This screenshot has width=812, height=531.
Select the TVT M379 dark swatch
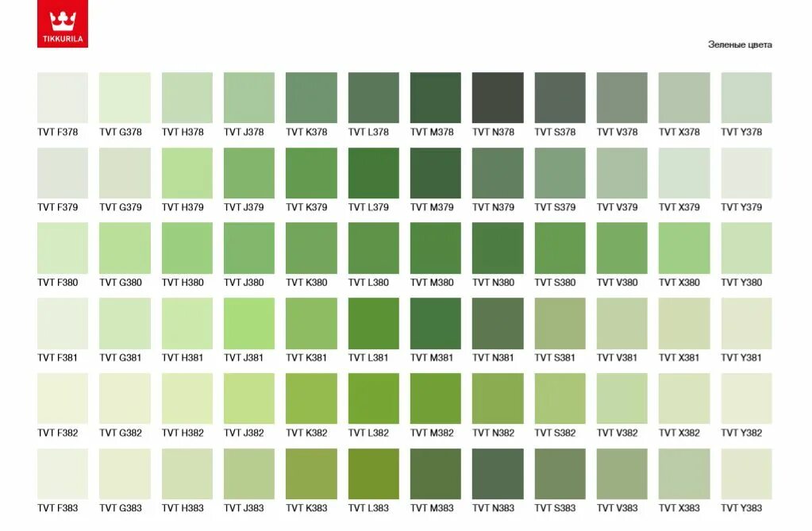436,173
